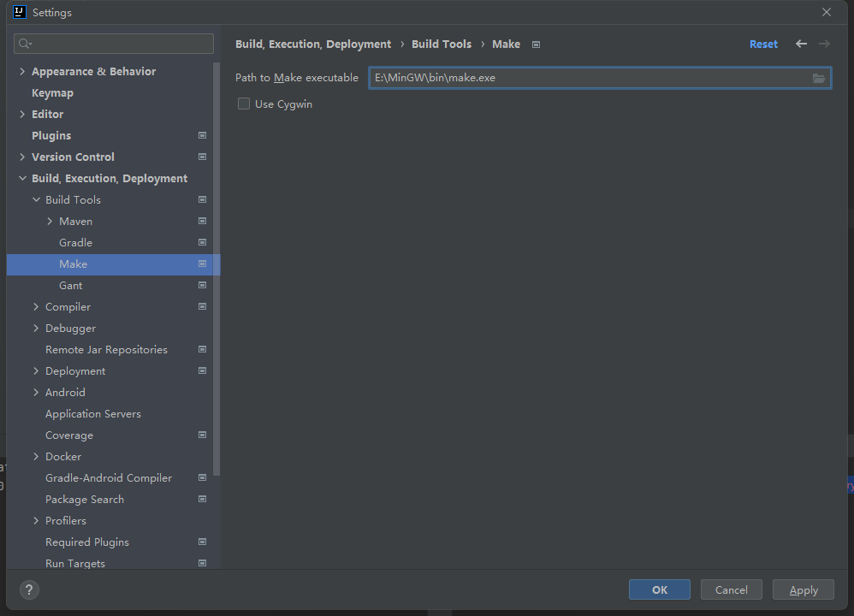Click the OK button
The image size is (854, 616).
pyautogui.click(x=660, y=589)
